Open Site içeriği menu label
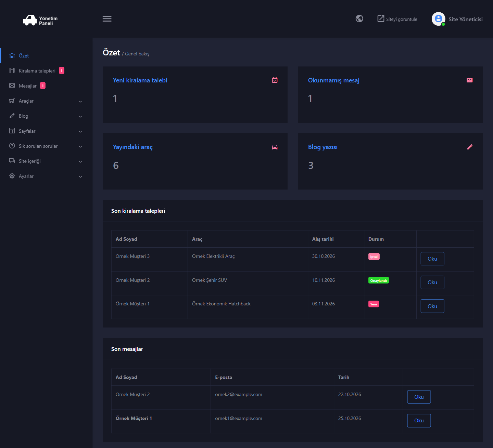 30,161
